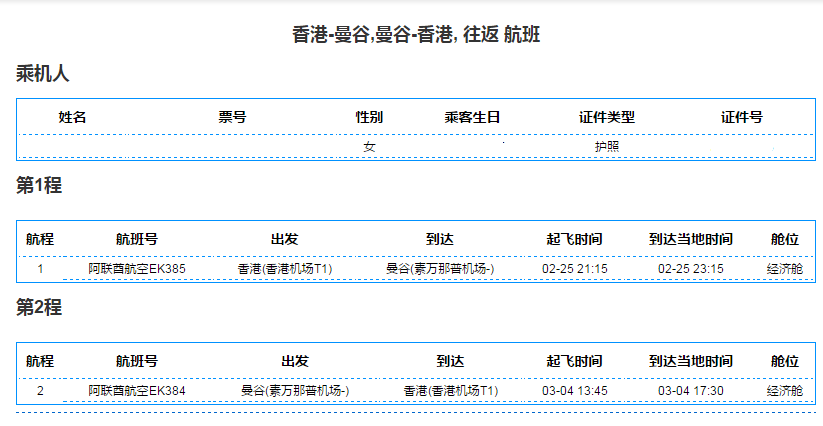Click 舱位 header in 第1程 table

[785, 239]
